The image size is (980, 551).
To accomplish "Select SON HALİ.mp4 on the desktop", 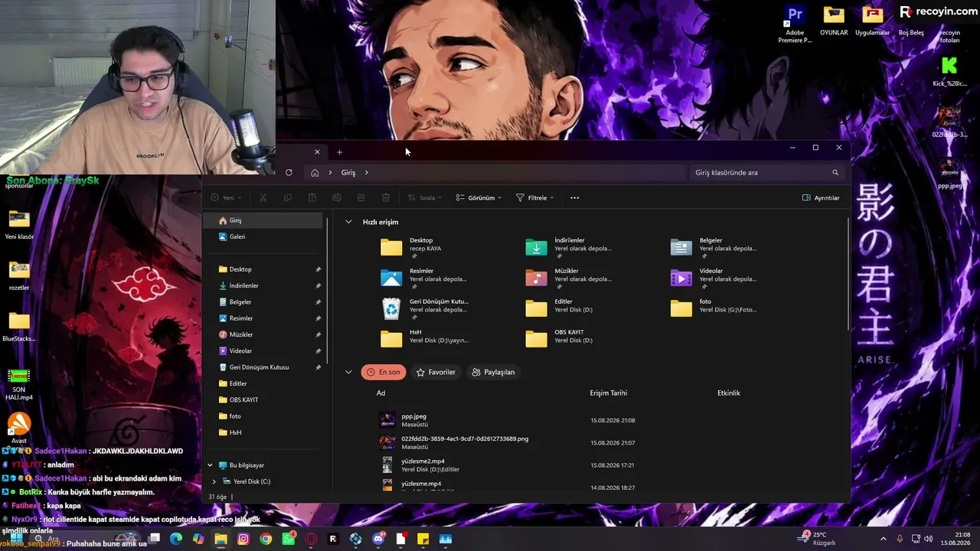I will point(19,385).
